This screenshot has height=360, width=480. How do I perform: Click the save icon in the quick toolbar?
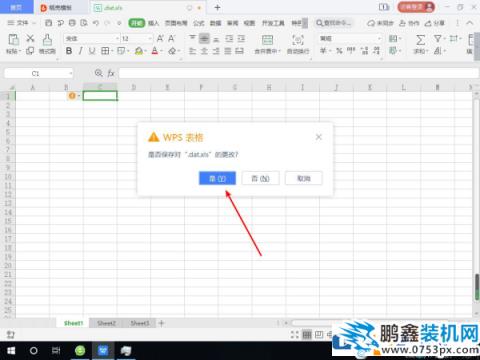(x=49, y=23)
